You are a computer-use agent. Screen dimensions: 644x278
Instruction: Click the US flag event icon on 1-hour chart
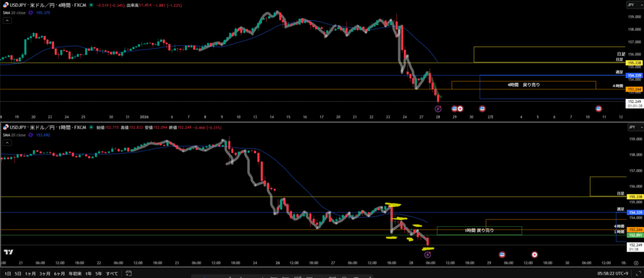coord(502,255)
